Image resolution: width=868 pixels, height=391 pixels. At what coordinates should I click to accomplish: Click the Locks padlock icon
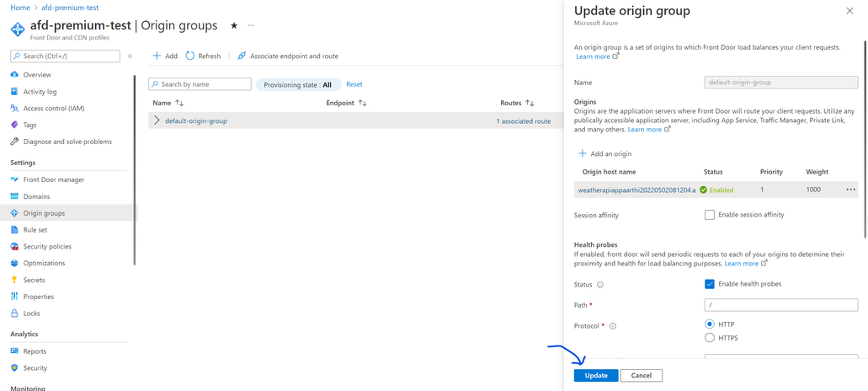click(15, 313)
